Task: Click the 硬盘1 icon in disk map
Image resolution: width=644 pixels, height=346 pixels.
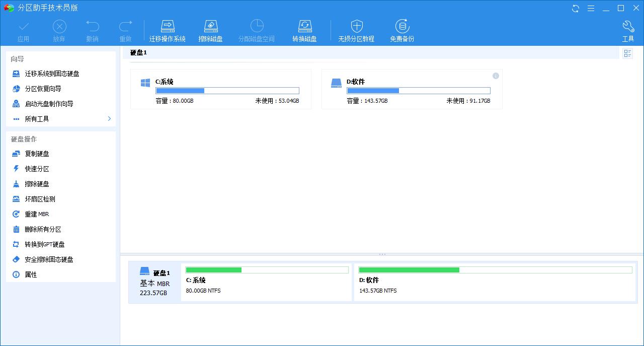Action: 145,271
